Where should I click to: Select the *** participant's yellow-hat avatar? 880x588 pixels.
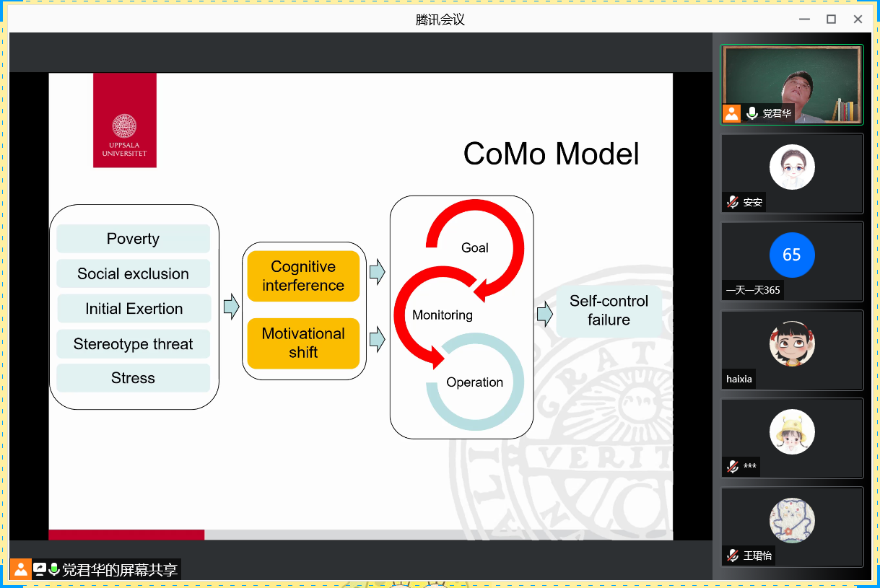(792, 431)
